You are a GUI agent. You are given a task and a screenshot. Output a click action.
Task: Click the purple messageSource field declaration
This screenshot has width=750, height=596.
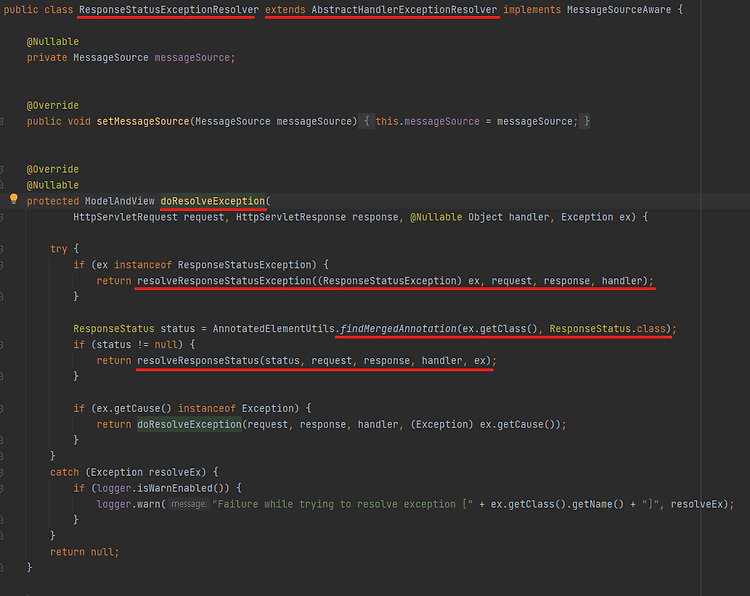tap(192, 57)
